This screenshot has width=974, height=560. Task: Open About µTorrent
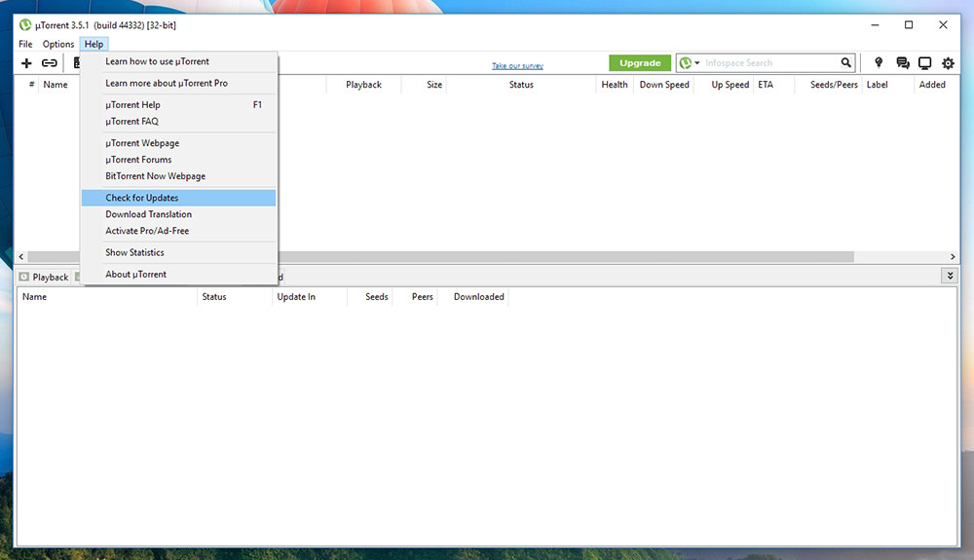179,274
